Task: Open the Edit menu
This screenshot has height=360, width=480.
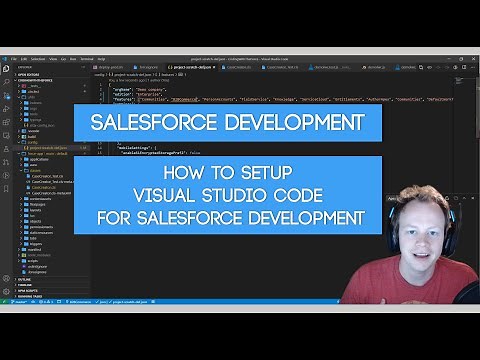Action: (x=24, y=59)
